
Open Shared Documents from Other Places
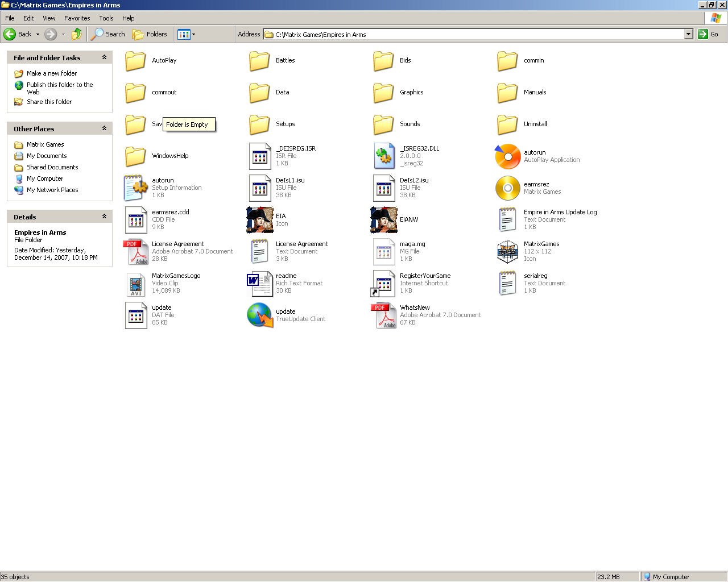52,167
